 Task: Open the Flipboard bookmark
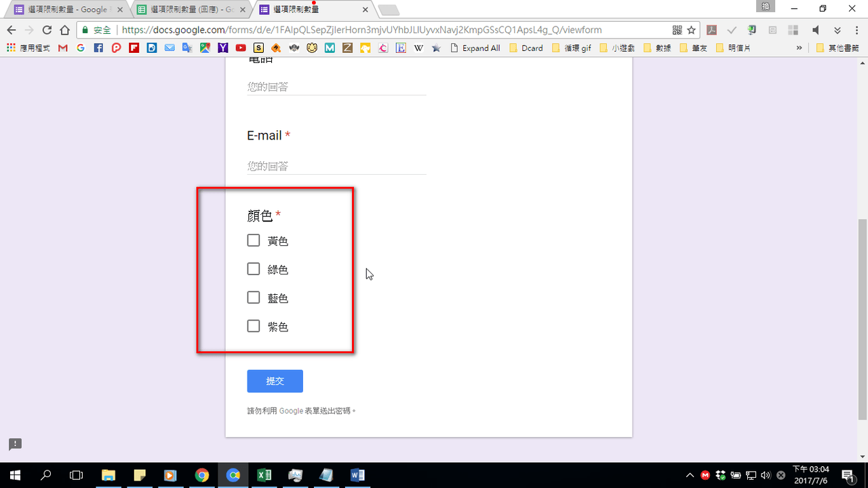(134, 48)
